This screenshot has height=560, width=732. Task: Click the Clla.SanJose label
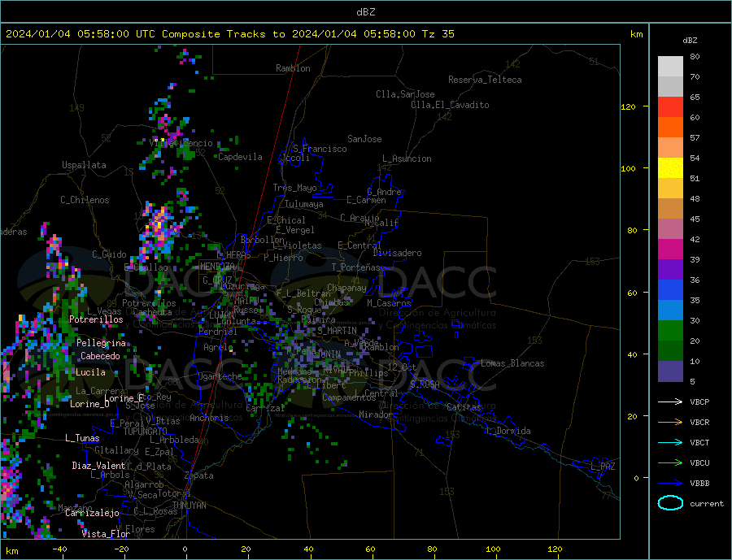[405, 94]
